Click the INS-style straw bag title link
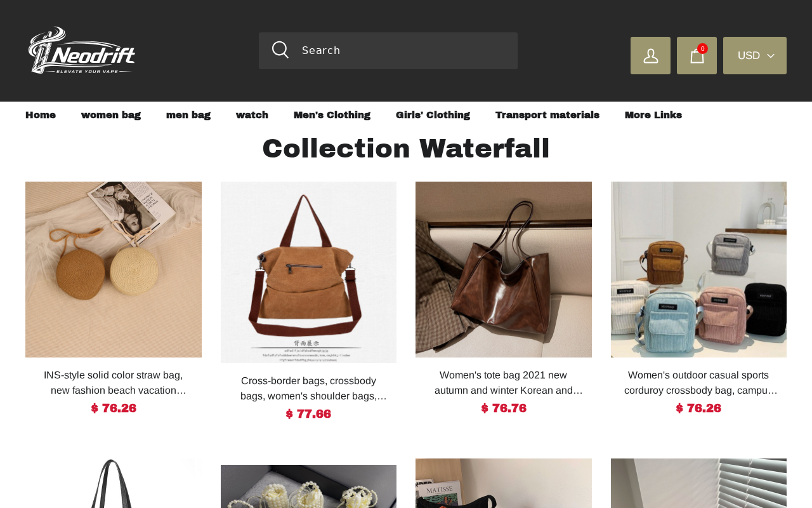Viewport: 812px width, 508px height. click(114, 383)
